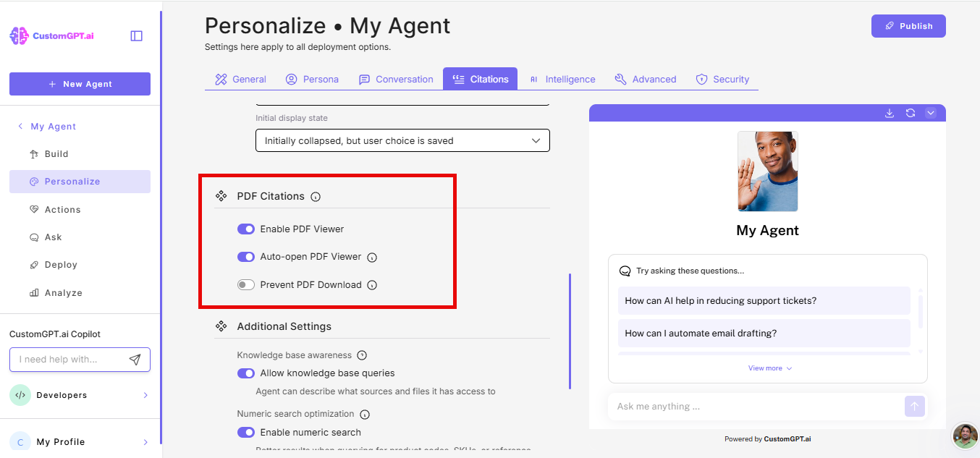Switch to the Conversation tab
This screenshot has width=980, height=458.
396,80
